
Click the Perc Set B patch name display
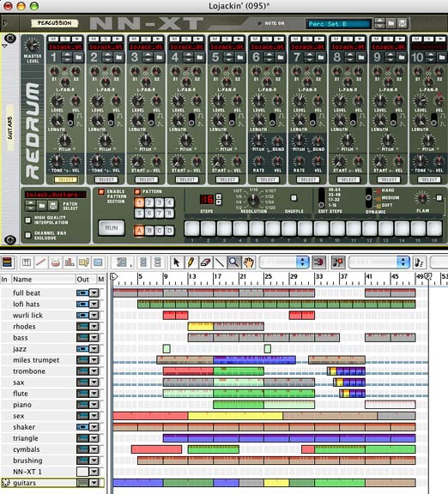coord(339,24)
